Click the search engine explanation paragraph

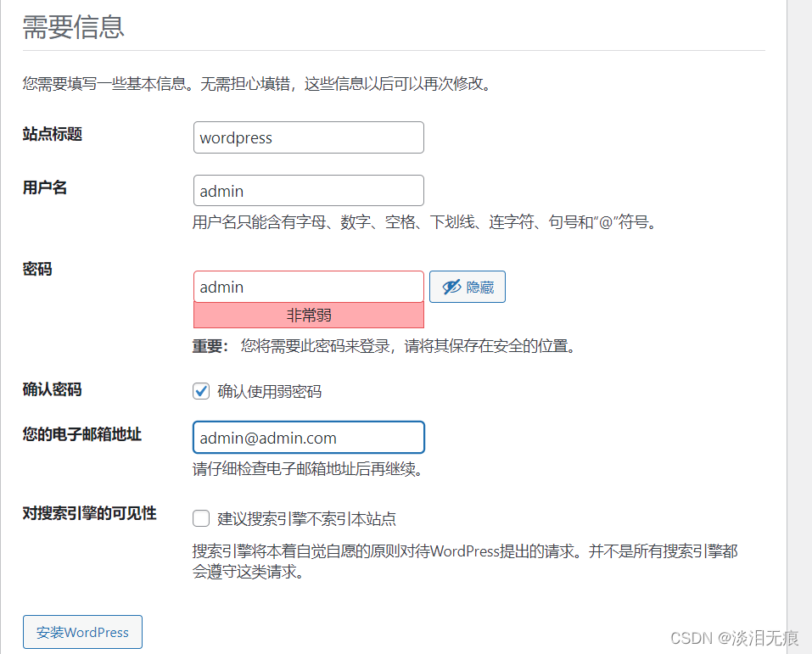click(x=465, y=562)
